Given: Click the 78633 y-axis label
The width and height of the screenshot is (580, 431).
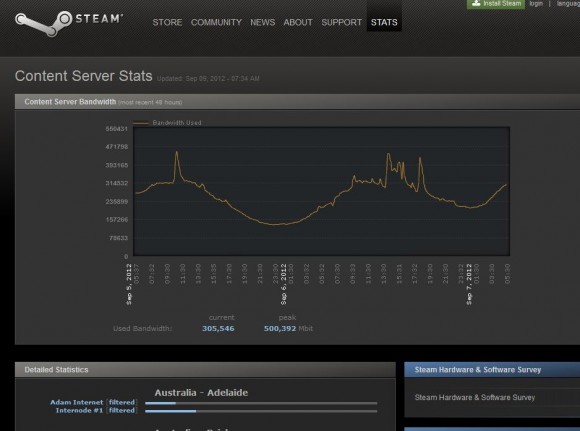Looking at the screenshot, I should point(118,238).
